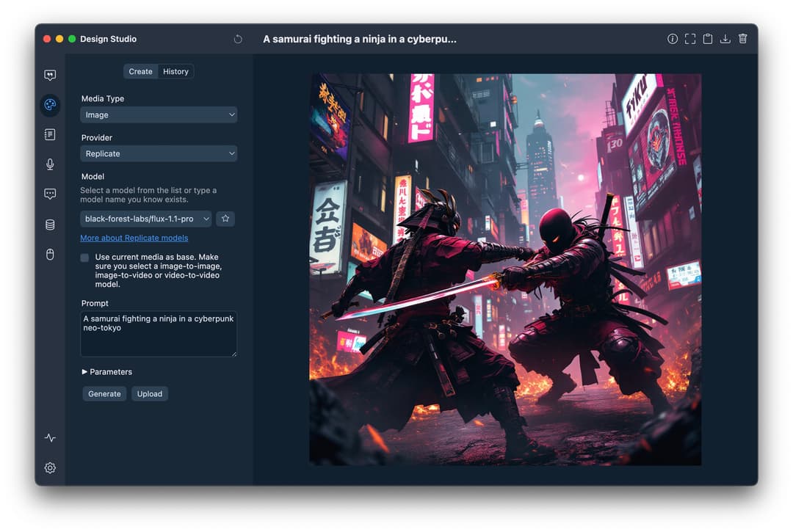Open the Provider dropdown showing Replicate
The width and height of the screenshot is (793, 532).
pyautogui.click(x=159, y=153)
